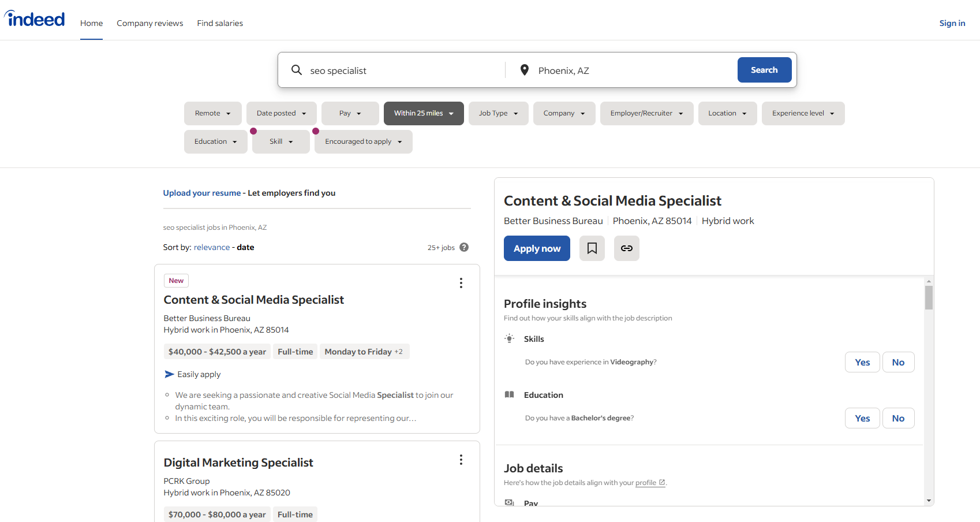The image size is (980, 522).
Task: Answer Yes to Bachelor's degree question
Action: [862, 418]
